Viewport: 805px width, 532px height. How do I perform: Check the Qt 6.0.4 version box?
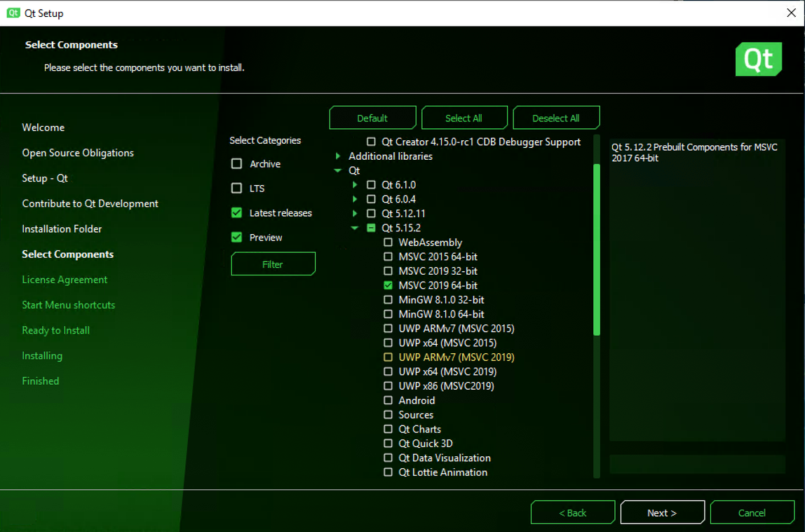[x=371, y=199]
